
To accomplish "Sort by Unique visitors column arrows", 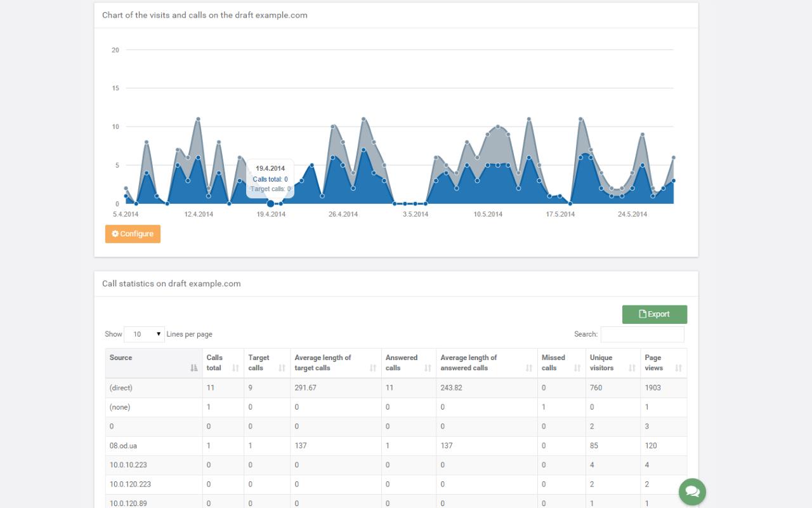I will click(632, 368).
